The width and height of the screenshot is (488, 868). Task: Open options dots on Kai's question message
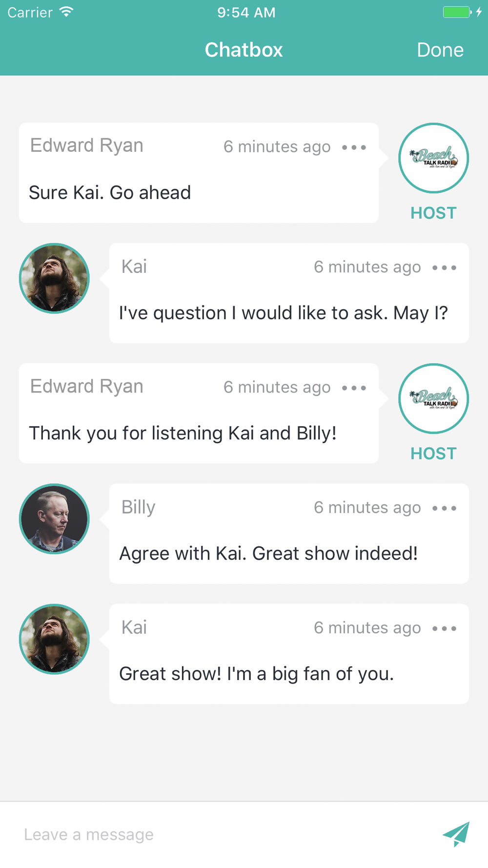pos(444,268)
